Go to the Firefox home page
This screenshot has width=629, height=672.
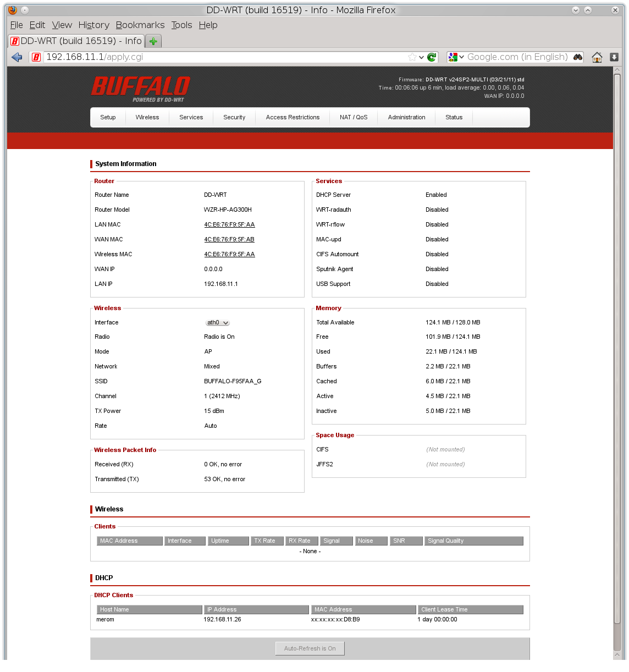click(597, 57)
